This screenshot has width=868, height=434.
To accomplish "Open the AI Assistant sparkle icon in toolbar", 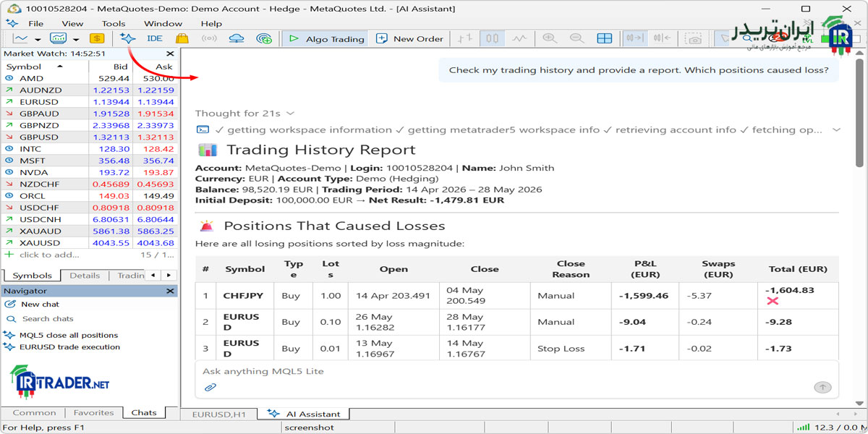I will pos(128,38).
